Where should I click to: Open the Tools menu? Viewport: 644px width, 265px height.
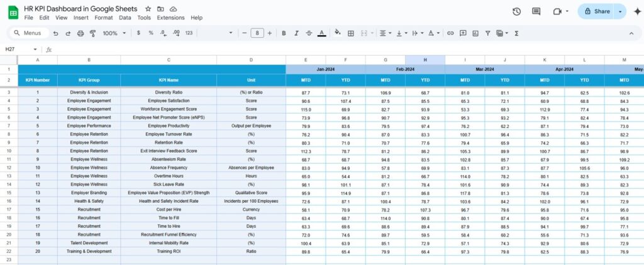(144, 18)
